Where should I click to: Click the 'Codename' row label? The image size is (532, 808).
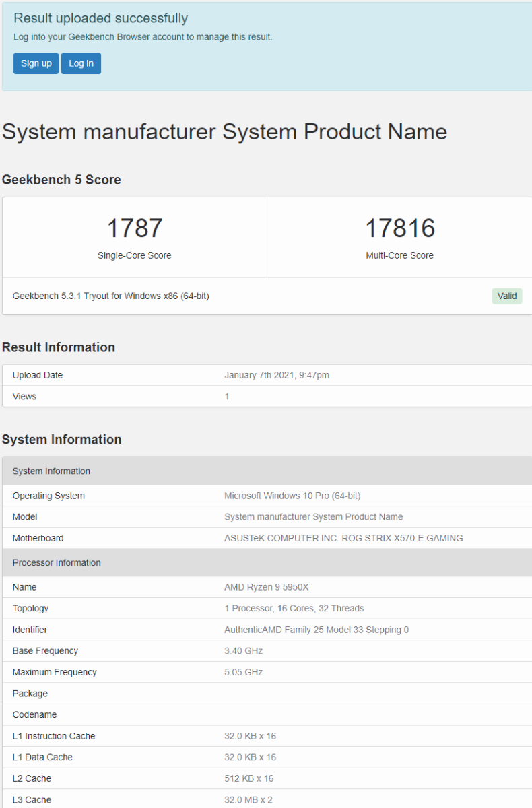pos(34,714)
